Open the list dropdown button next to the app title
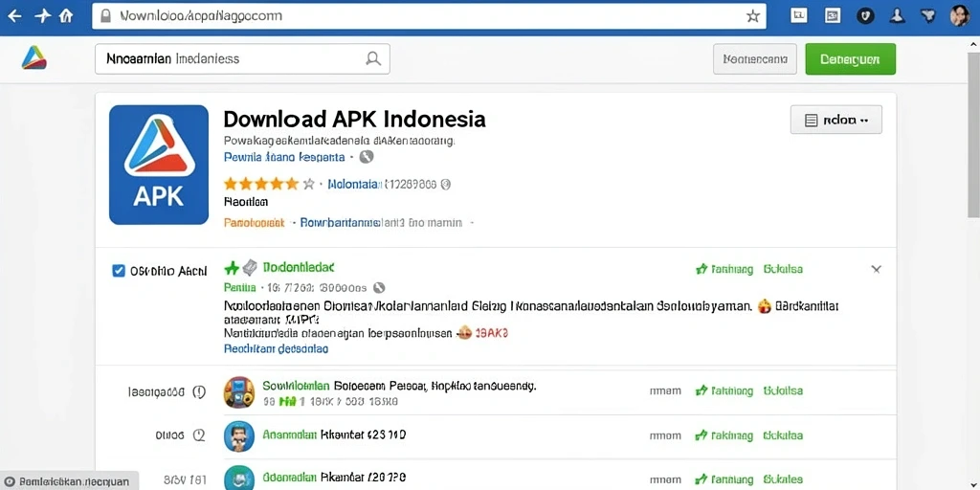The image size is (980, 490). (836, 120)
